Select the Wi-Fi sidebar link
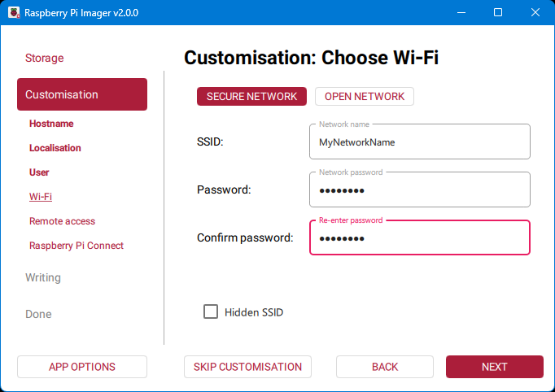 41,197
